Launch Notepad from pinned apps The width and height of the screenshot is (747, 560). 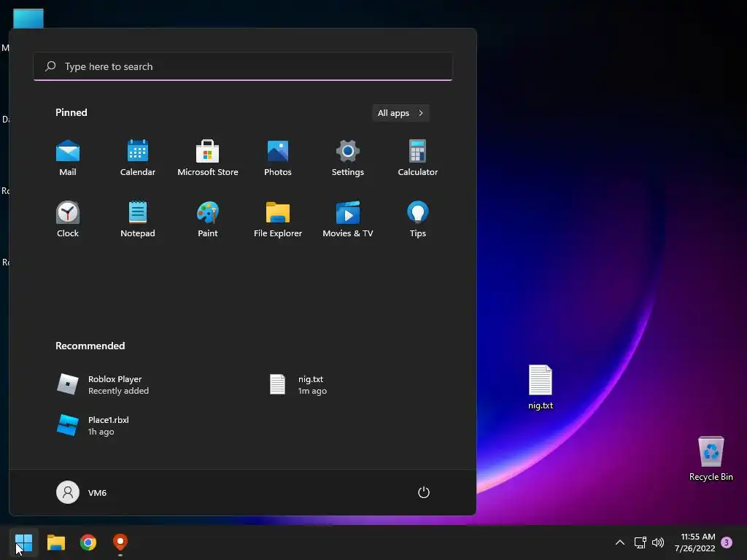pos(138,219)
